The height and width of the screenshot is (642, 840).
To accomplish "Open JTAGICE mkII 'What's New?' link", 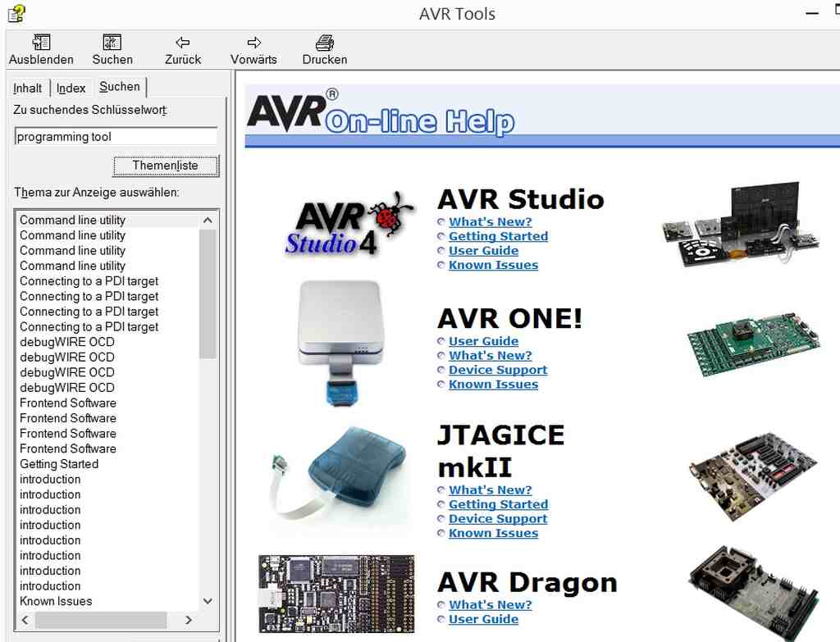I will [x=491, y=490].
